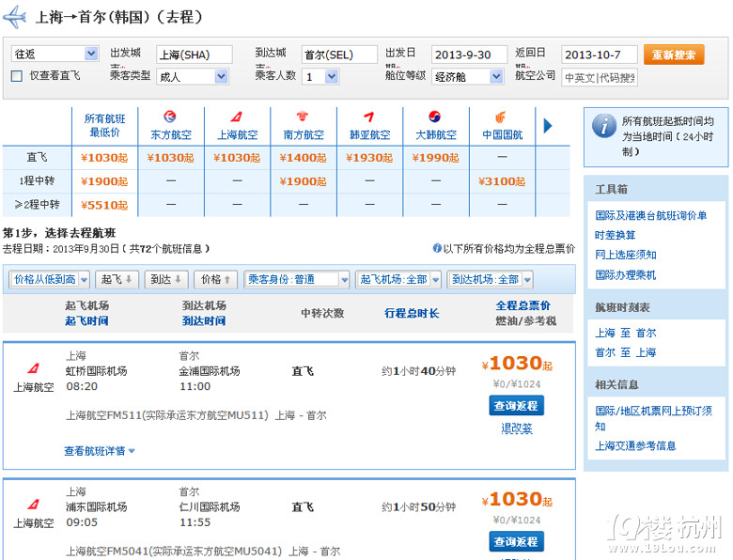
Task: Select the 上海航空 column header
Action: [x=238, y=126]
